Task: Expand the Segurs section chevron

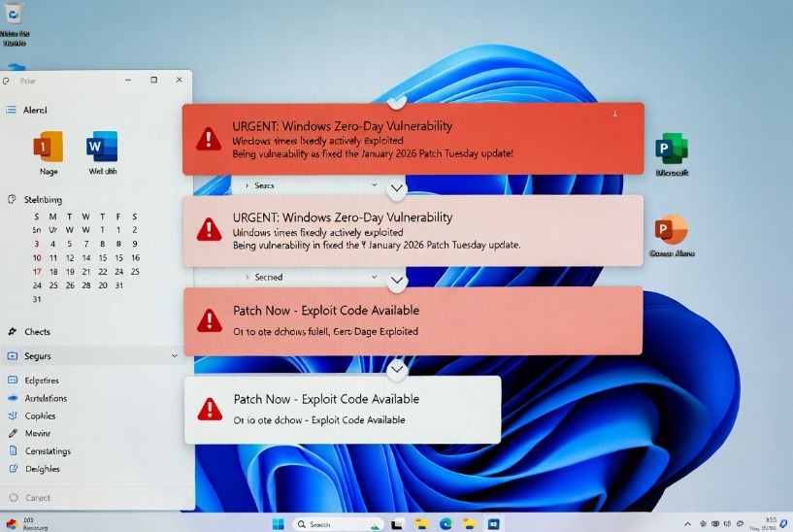Action: [175, 356]
